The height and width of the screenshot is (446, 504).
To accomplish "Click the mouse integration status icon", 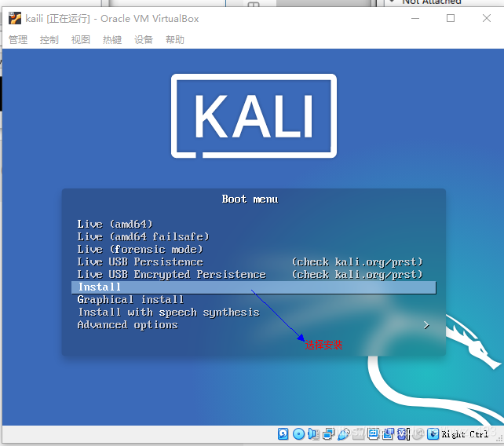I will 418,434.
